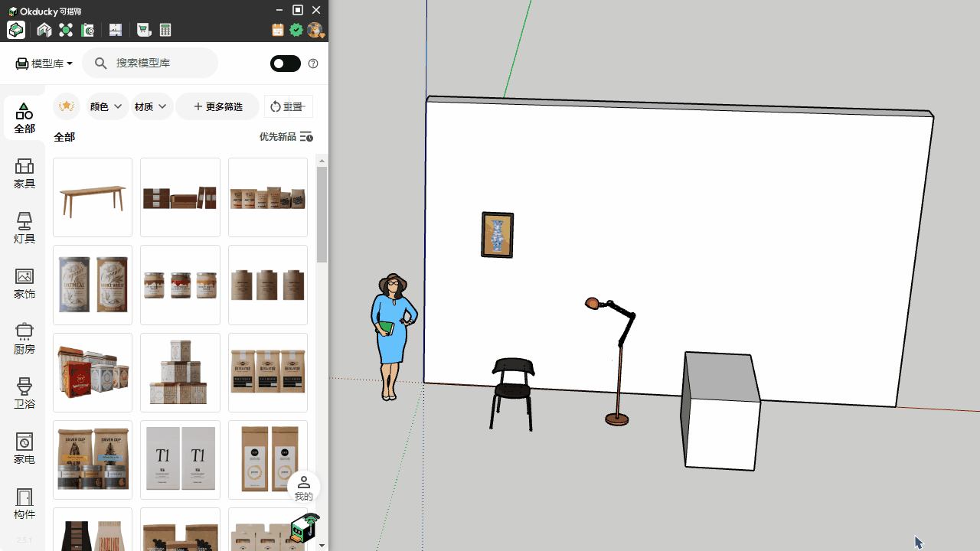Toggle the black switch beside search bar
The width and height of the screenshot is (980, 551).
click(x=285, y=64)
